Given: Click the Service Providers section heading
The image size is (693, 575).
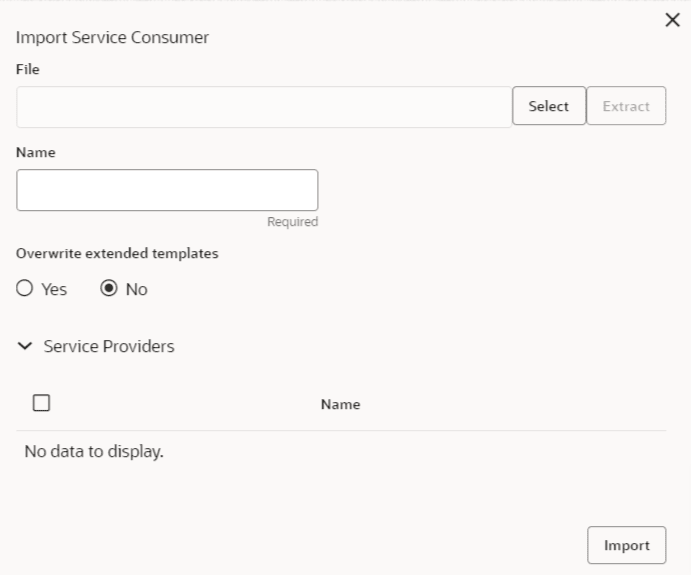Looking at the screenshot, I should pyautogui.click(x=109, y=347).
